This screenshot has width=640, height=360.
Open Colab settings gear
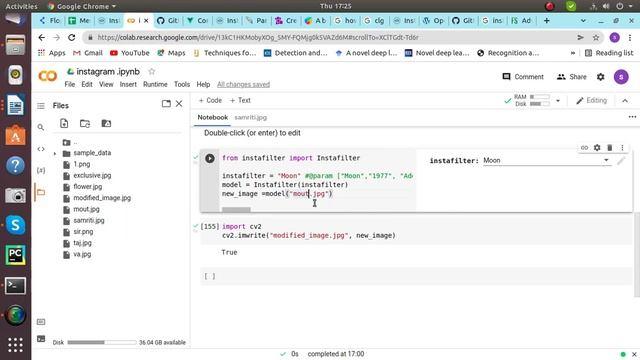(x=600, y=77)
